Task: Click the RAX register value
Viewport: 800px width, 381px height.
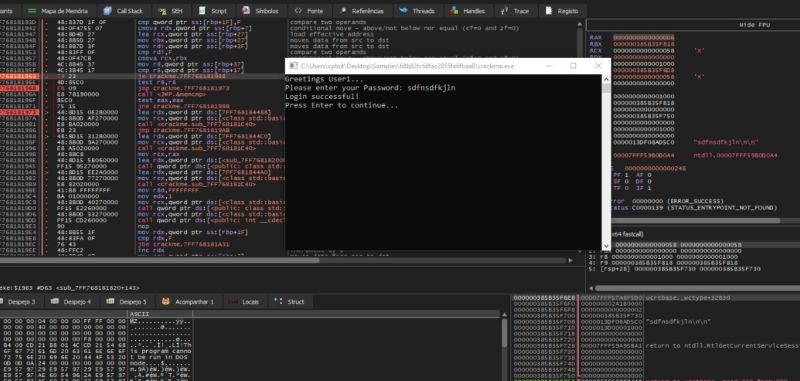Action: 644,38
